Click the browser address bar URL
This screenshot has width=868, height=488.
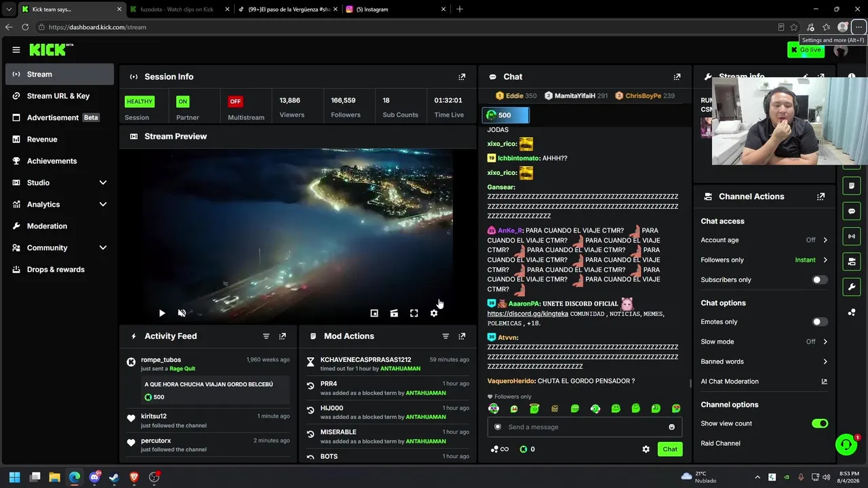pos(97,27)
